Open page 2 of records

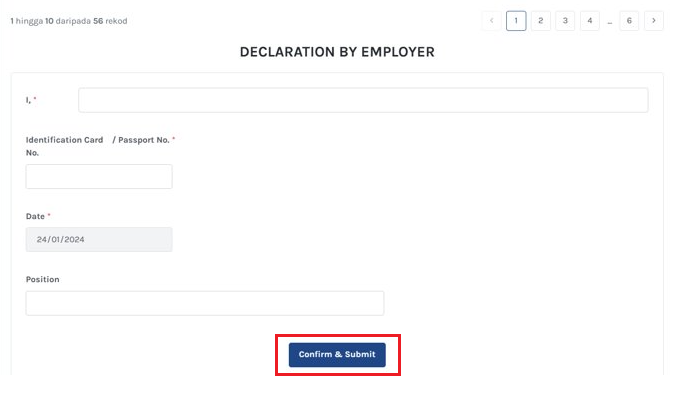click(x=540, y=21)
